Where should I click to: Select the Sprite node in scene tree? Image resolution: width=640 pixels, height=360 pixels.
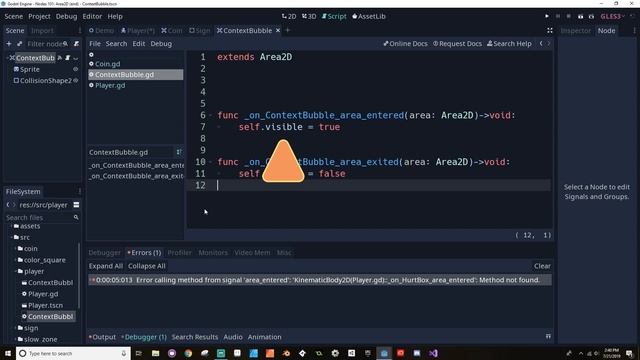[30, 69]
